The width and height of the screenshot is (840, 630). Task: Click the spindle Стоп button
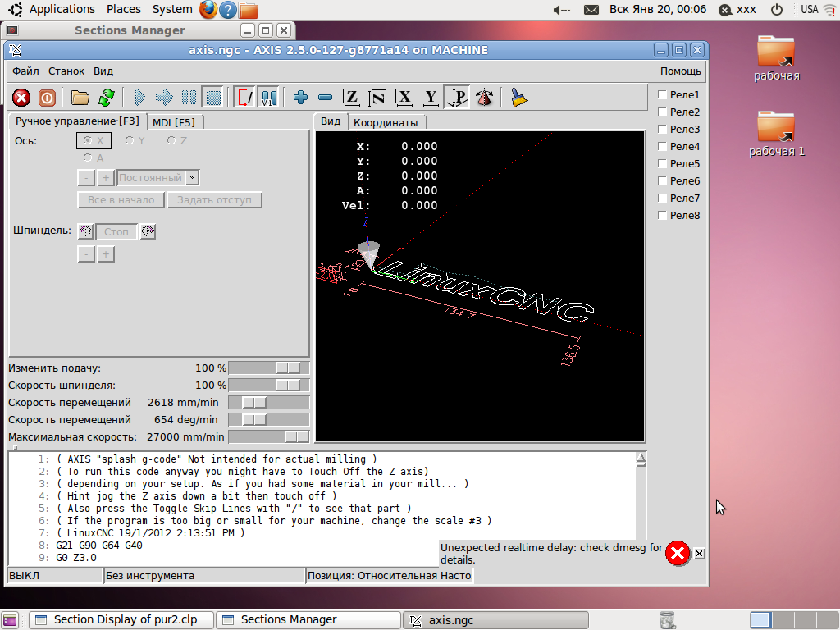click(x=116, y=231)
